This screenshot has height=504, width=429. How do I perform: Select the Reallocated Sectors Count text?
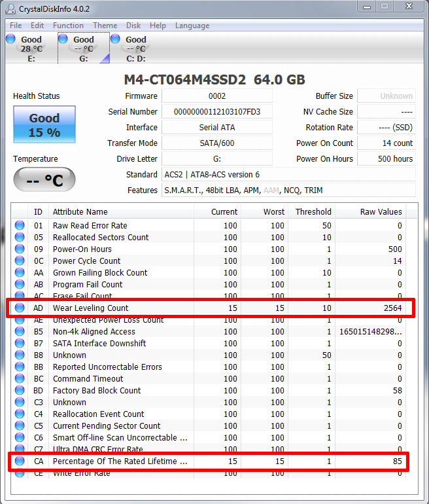point(101,237)
